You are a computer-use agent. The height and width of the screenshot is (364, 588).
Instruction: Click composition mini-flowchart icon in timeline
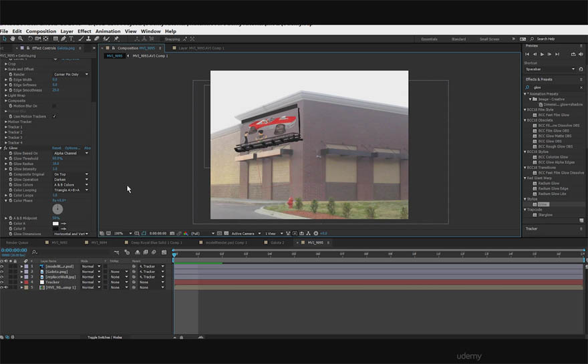click(x=117, y=252)
